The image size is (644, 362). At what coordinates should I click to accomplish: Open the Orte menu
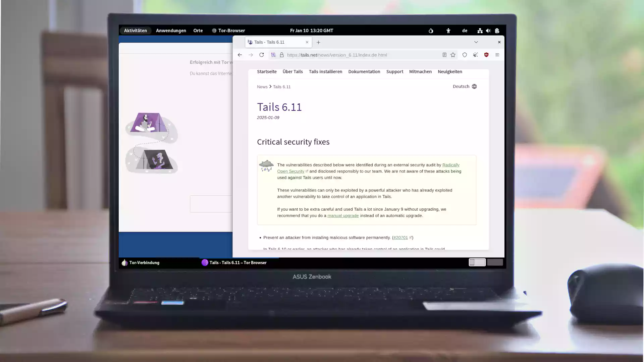click(198, 31)
